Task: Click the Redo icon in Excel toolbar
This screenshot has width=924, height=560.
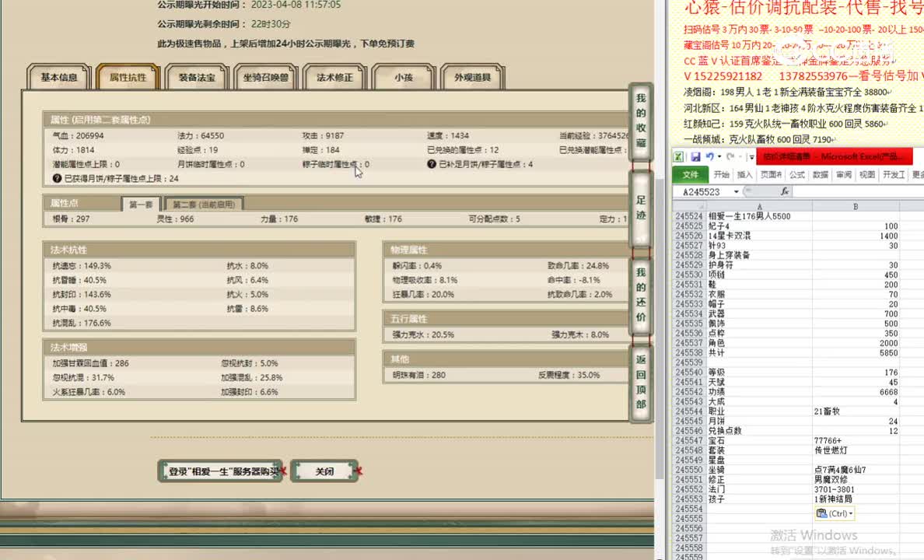Action: 730,157
